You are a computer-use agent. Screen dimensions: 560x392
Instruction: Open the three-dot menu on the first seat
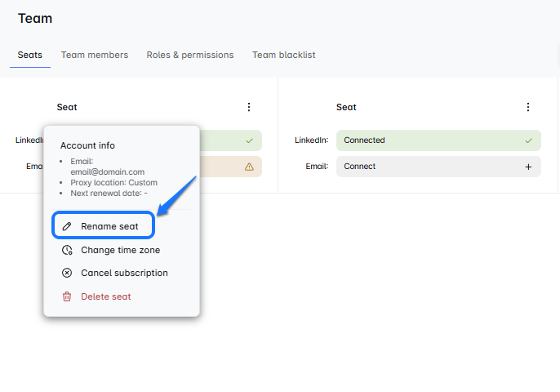pos(249,107)
